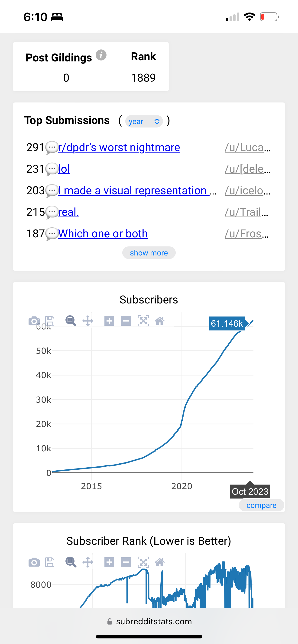Zoom out with minus icon on Subscribers chart
Image resolution: width=298 pixels, height=644 pixels.
126,321
